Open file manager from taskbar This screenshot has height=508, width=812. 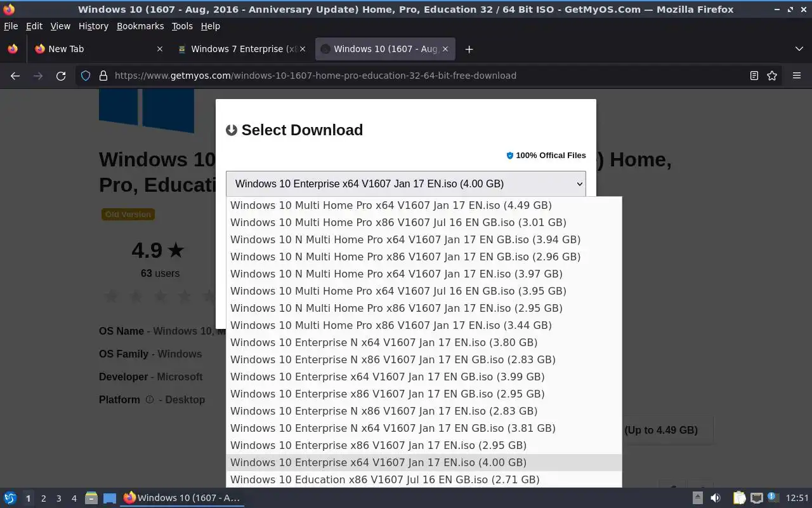click(x=91, y=498)
